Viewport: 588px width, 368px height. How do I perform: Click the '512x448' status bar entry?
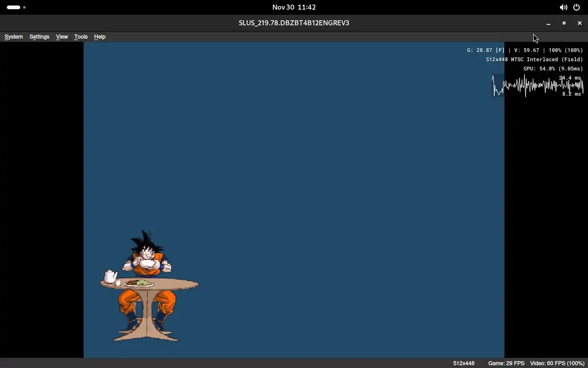tap(464, 363)
